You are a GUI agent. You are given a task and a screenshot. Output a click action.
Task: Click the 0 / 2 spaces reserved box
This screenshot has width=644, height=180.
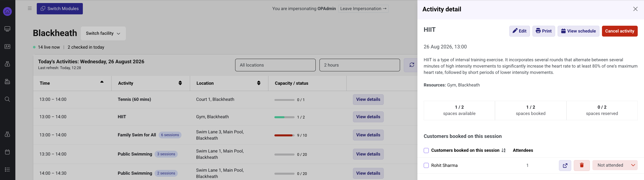tap(602, 110)
